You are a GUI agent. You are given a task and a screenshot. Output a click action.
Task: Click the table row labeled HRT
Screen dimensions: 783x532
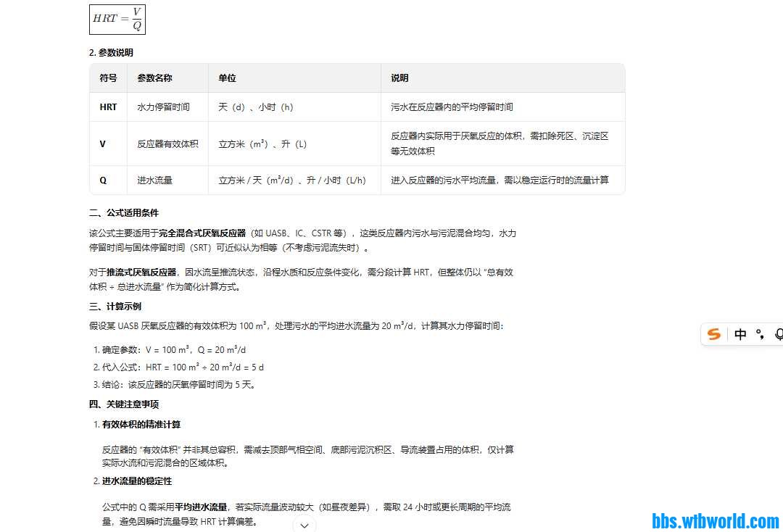107,107
